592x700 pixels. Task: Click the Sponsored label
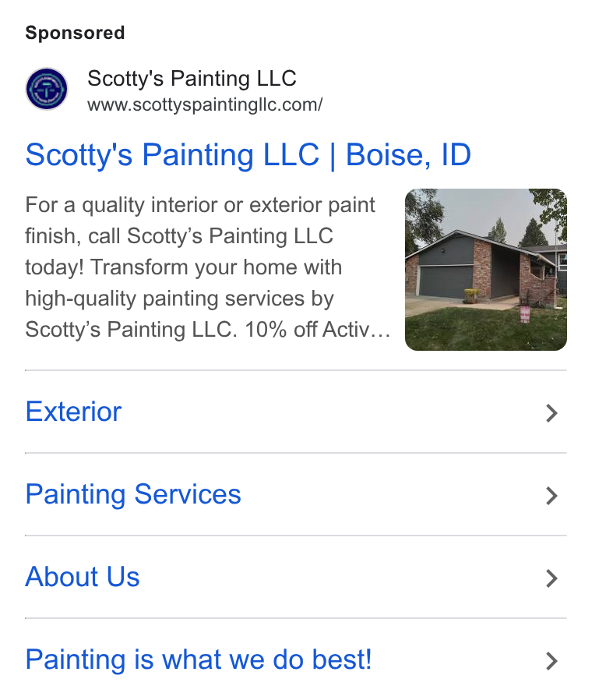click(x=75, y=33)
